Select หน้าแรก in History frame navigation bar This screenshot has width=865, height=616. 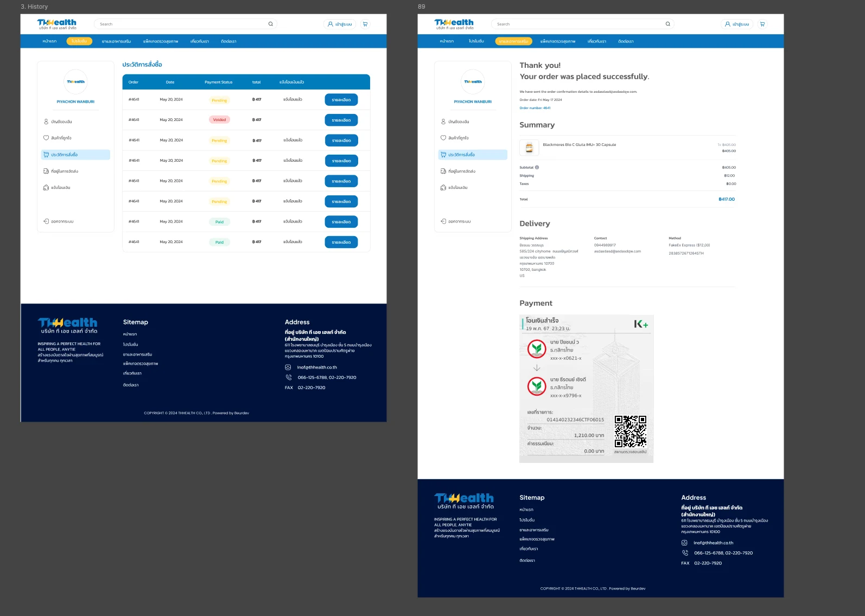coord(49,41)
